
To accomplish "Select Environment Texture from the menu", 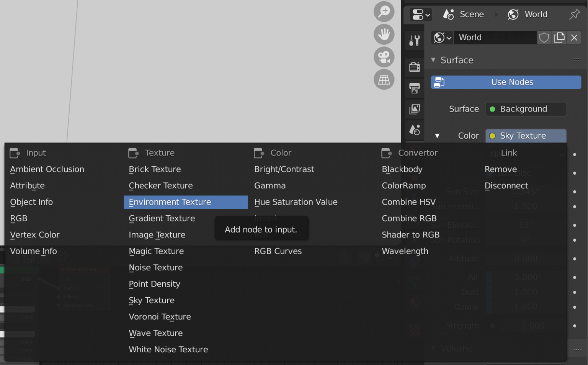I will click(170, 202).
